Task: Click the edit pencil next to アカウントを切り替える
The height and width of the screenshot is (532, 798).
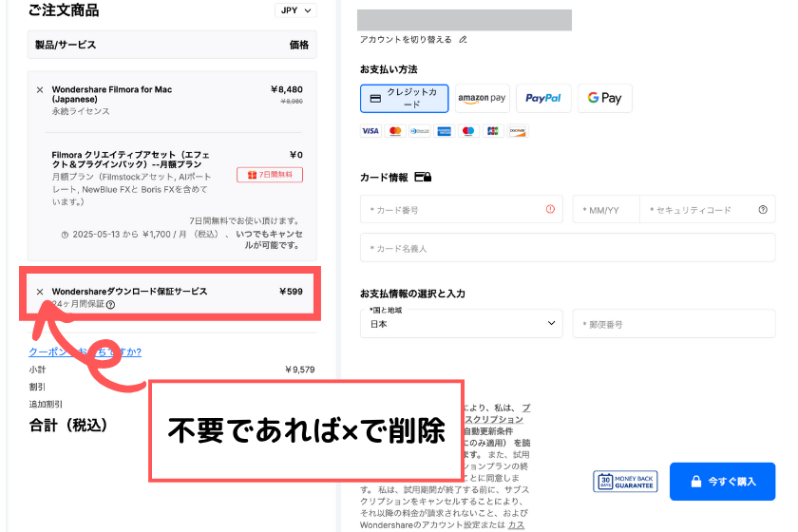Action: (x=463, y=40)
